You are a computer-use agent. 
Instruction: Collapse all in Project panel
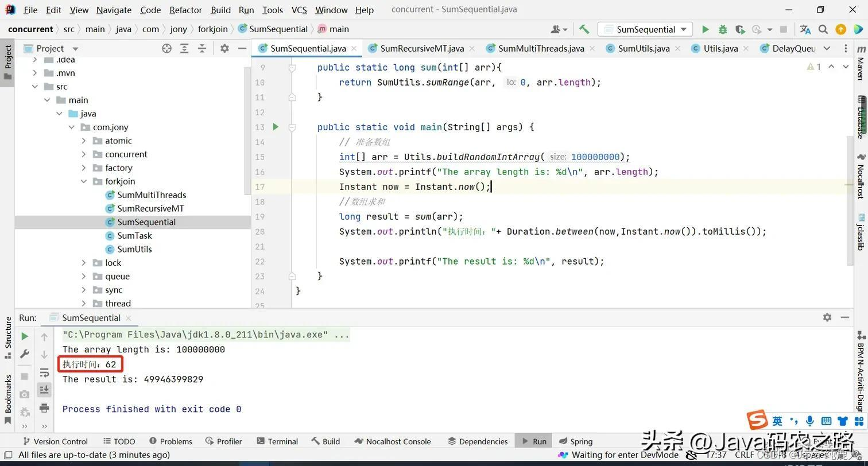[x=202, y=48]
